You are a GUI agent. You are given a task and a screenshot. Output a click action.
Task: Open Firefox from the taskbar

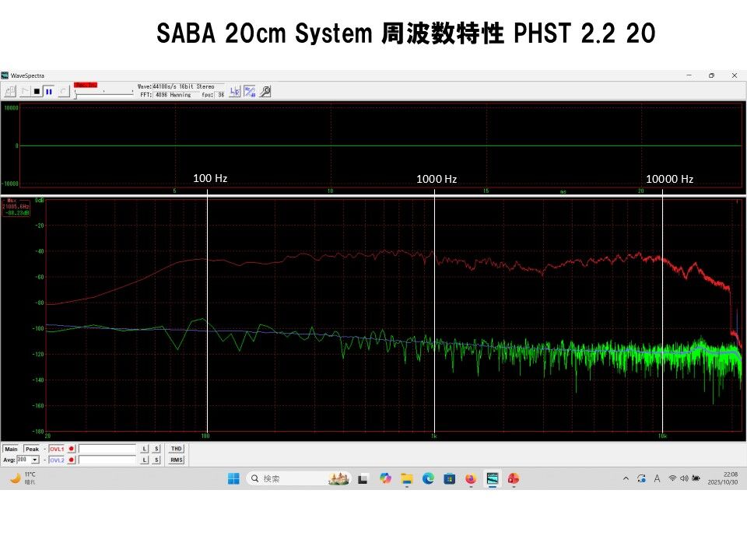pyautogui.click(x=471, y=478)
